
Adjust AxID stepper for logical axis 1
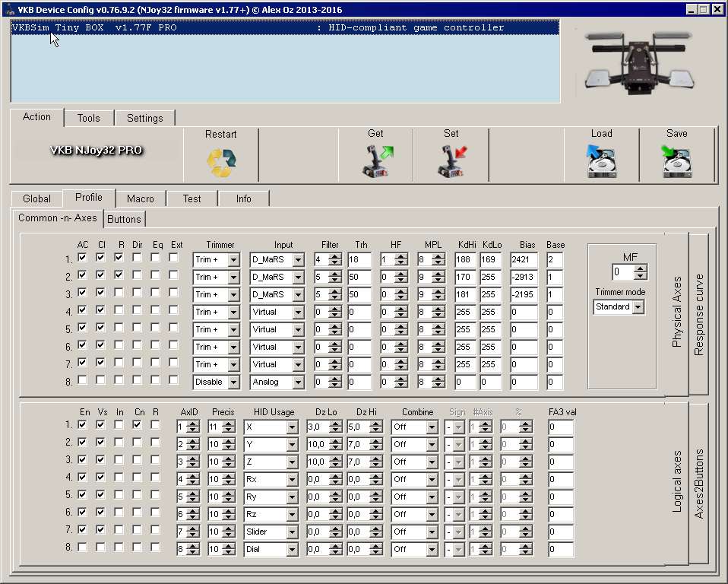click(x=193, y=427)
